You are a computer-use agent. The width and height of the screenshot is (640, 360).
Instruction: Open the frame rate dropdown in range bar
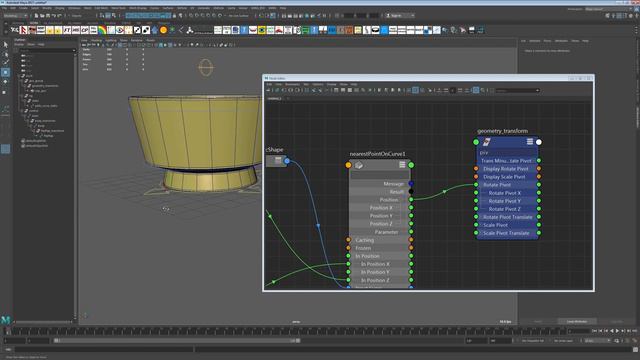click(x=597, y=340)
